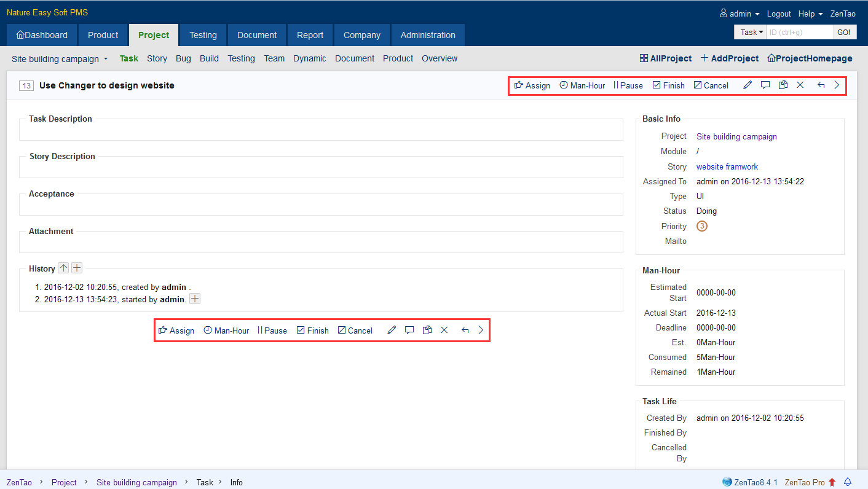The width and height of the screenshot is (868, 489).
Task: Open the Site building campaign project dropdown
Action: click(60, 59)
